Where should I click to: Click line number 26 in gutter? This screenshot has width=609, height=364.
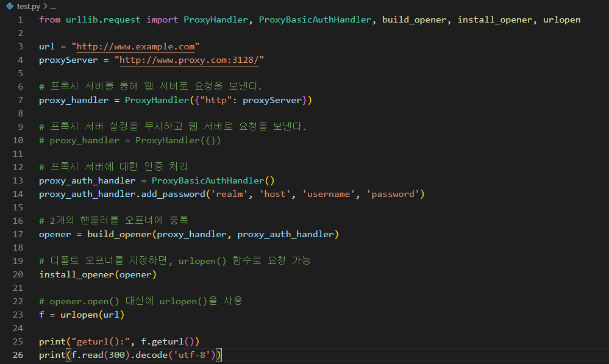pyautogui.click(x=18, y=355)
